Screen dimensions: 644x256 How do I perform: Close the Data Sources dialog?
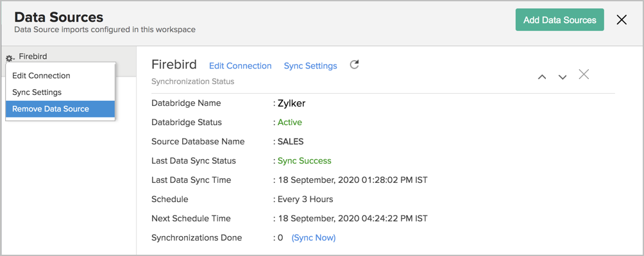(622, 20)
